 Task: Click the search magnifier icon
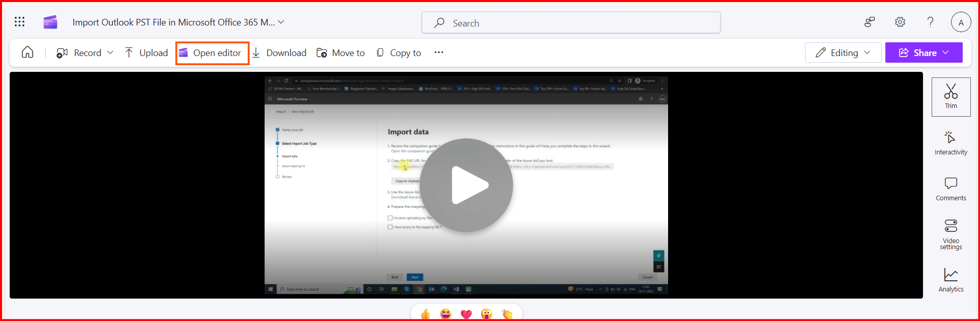pyautogui.click(x=439, y=22)
